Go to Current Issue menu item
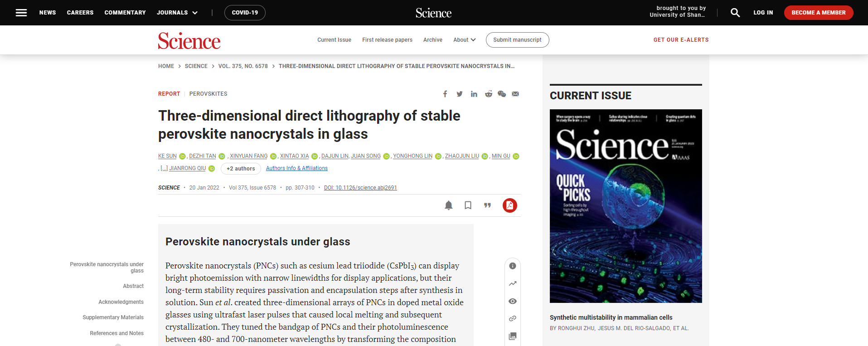 coord(334,40)
